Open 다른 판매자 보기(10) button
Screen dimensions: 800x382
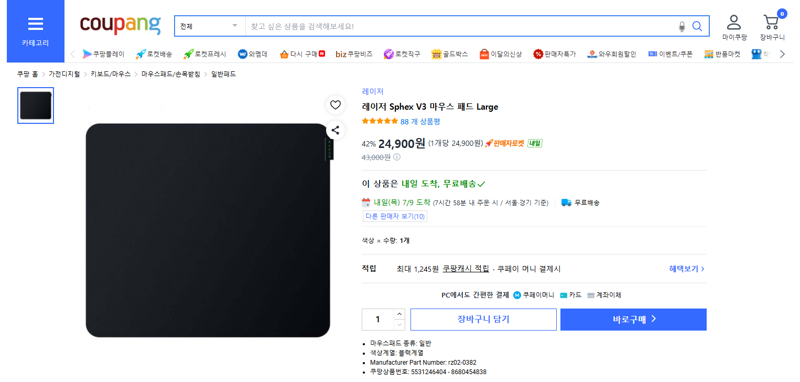coord(395,216)
